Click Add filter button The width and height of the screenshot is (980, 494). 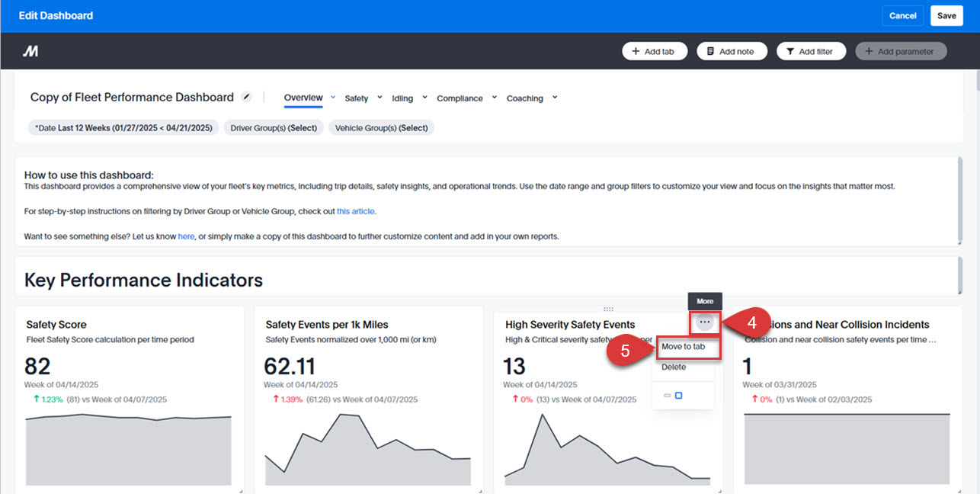tap(812, 51)
